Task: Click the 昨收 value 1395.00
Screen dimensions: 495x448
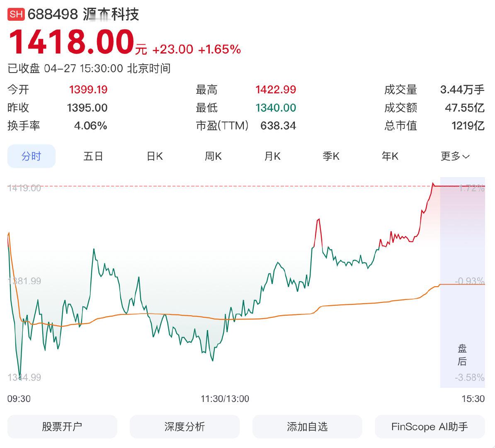Action: (x=87, y=108)
